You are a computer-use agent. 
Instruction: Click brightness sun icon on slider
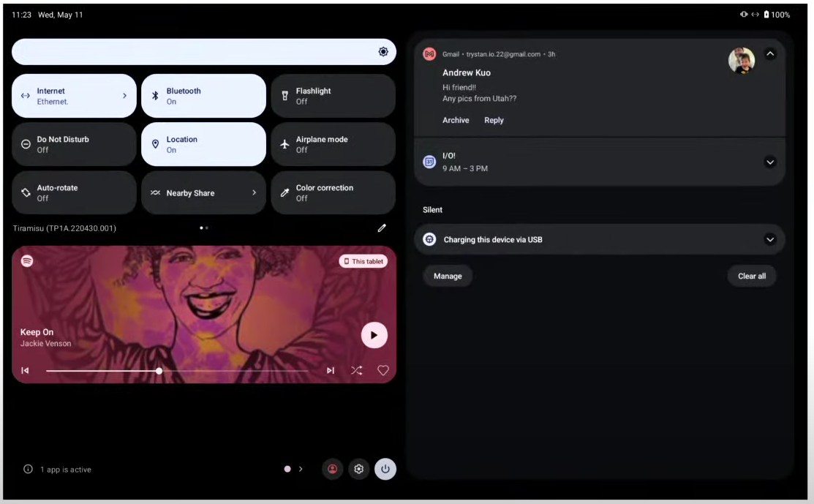[x=383, y=51]
